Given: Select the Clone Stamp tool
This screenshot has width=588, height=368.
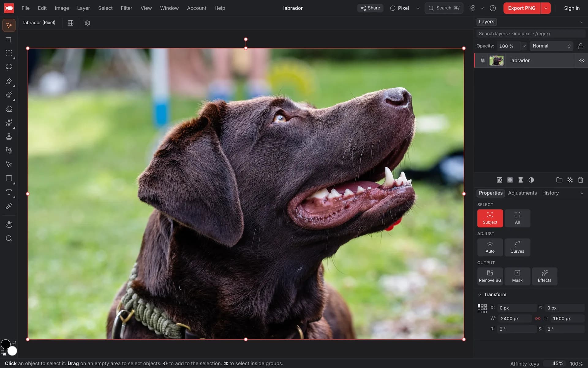Looking at the screenshot, I should [9, 136].
